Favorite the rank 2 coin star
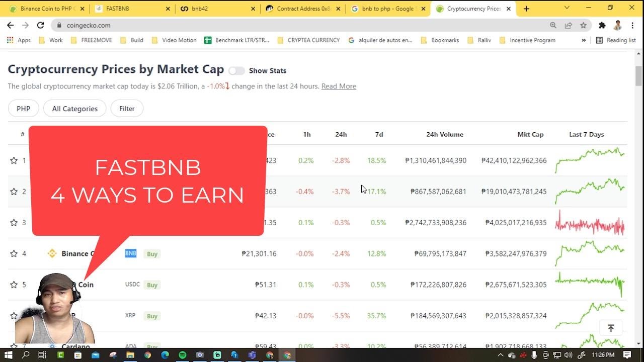 [14, 192]
